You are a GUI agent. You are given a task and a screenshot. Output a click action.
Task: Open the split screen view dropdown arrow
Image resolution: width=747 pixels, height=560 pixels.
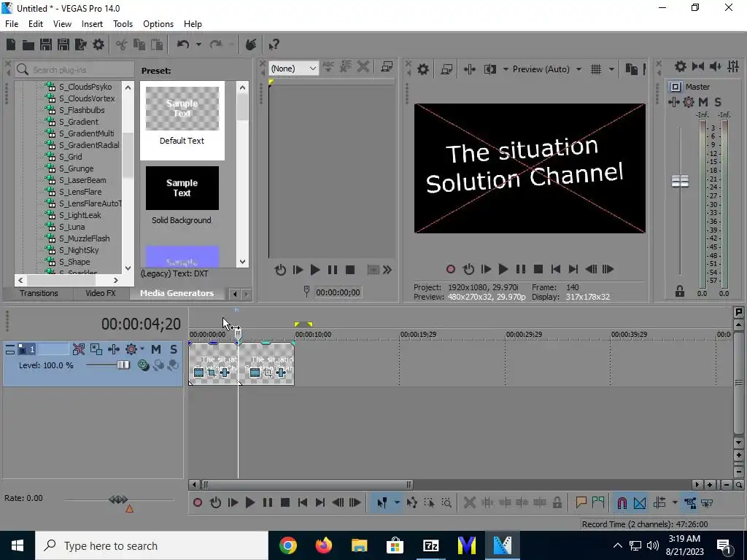pyautogui.click(x=506, y=69)
